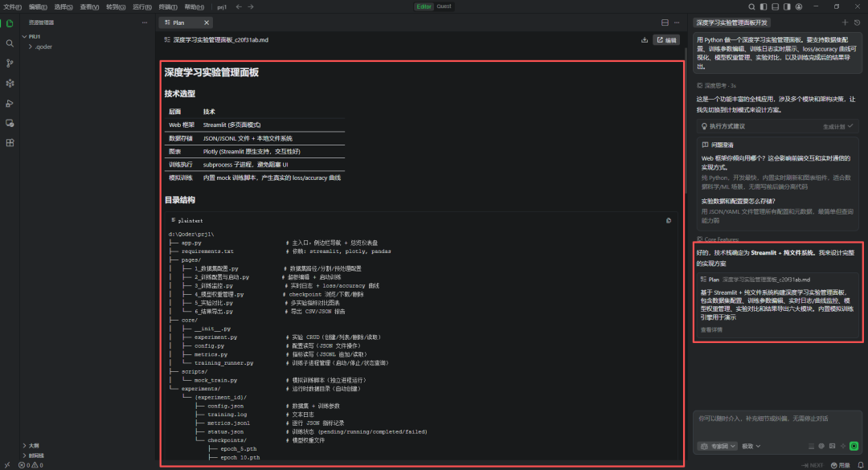Open the Search view in the activity bar
868x470 pixels.
tap(10, 43)
